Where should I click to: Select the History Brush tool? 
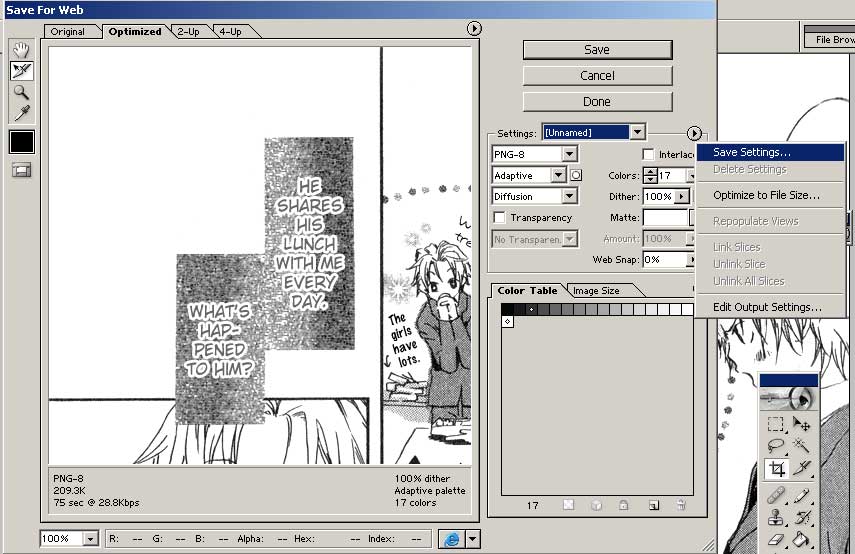(801, 516)
